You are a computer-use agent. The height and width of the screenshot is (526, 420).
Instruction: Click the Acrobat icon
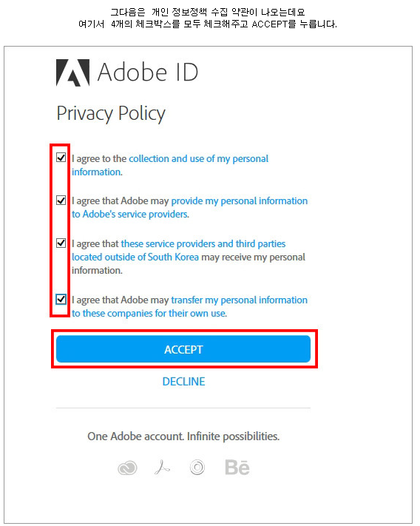(x=162, y=468)
